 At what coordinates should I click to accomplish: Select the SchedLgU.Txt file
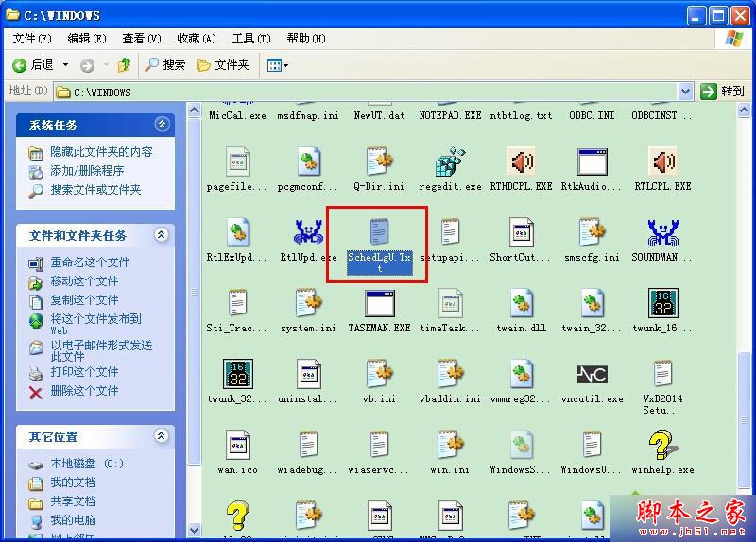(x=379, y=234)
